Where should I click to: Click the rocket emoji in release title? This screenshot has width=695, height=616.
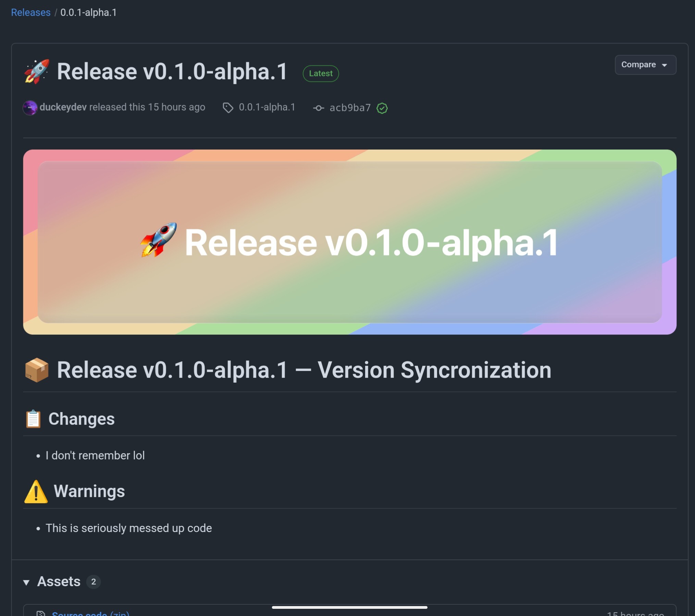pos(37,71)
